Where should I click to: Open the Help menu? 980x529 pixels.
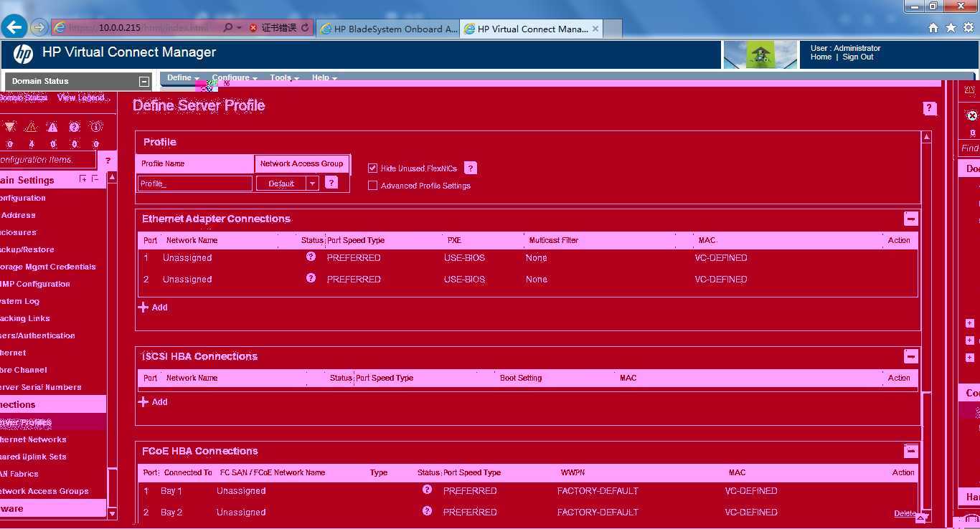tap(324, 77)
